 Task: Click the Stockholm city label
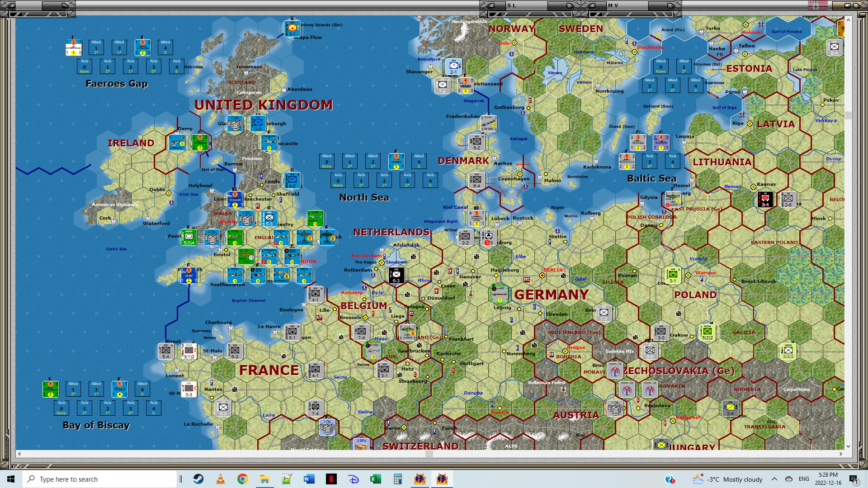tap(650, 47)
